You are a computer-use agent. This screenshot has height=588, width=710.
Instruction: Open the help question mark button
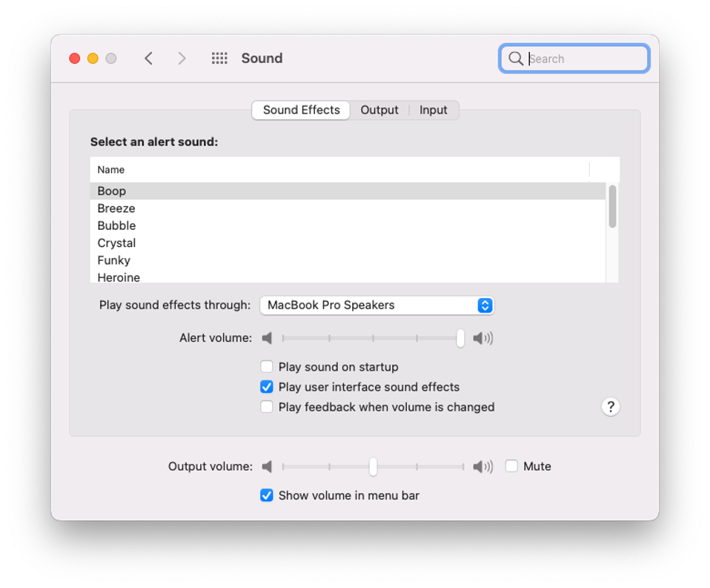click(610, 406)
